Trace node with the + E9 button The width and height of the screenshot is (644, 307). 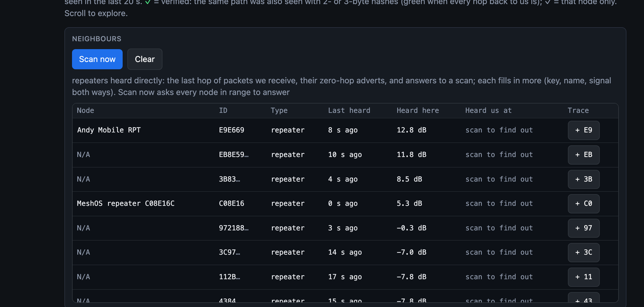tap(583, 130)
